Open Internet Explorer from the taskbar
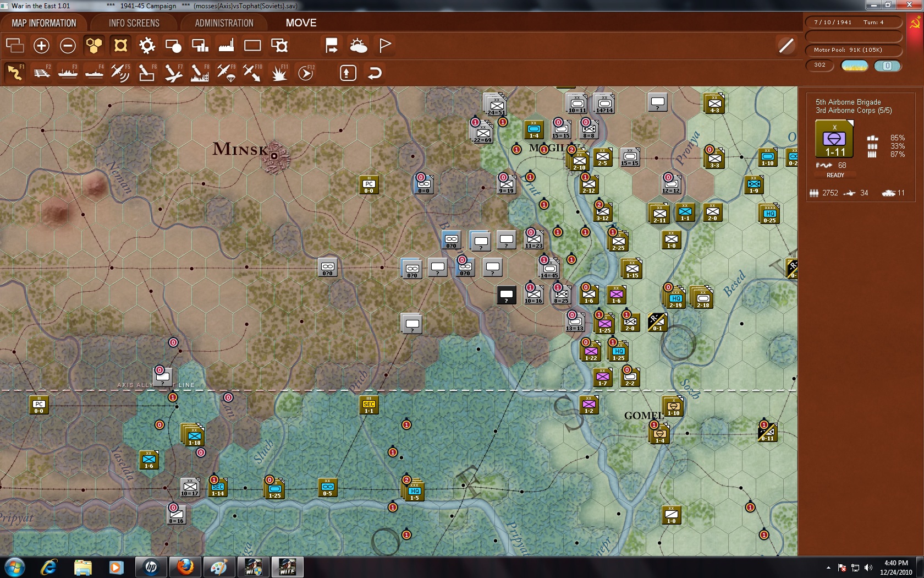This screenshot has width=924, height=578. point(49,567)
